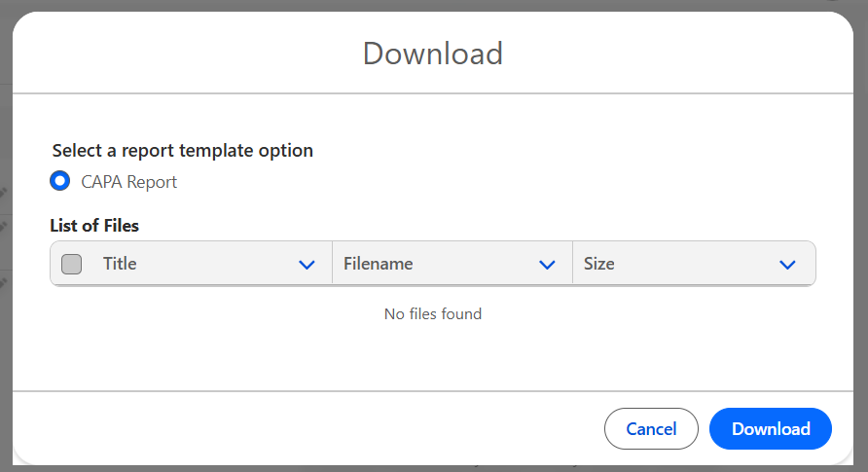The image size is (868, 472).
Task: Click the blue Download button
Action: pyautogui.click(x=770, y=429)
